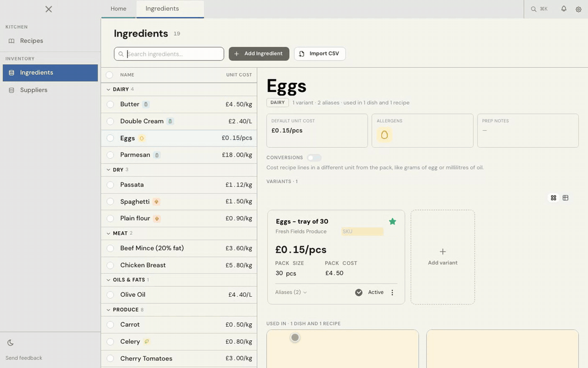Toggle the Conversions switch
The image size is (588, 368).
(x=314, y=158)
